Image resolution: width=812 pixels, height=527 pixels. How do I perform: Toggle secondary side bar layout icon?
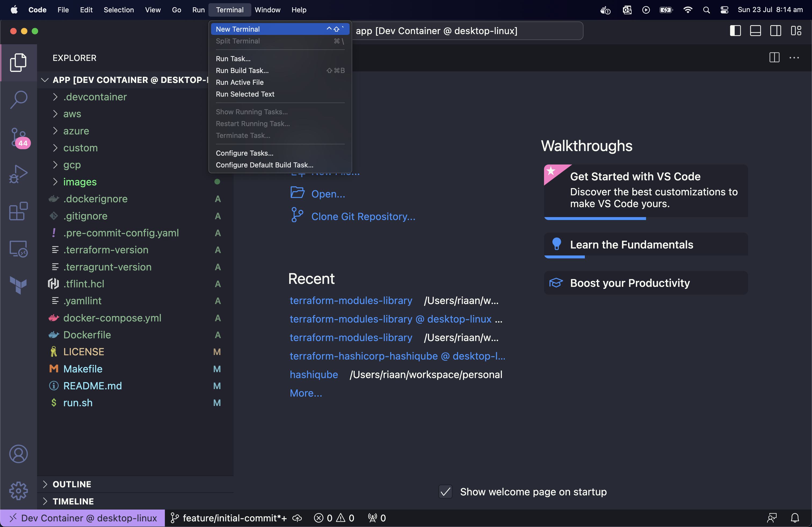point(775,31)
